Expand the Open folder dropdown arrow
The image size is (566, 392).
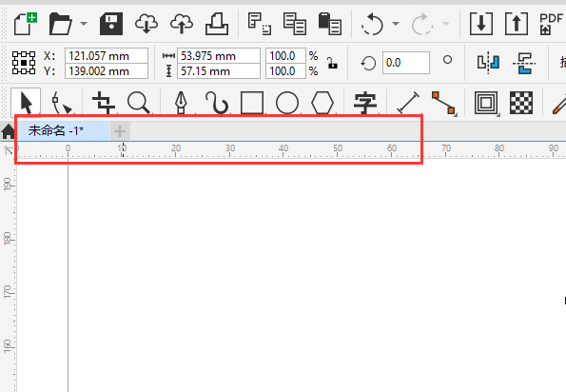84,24
